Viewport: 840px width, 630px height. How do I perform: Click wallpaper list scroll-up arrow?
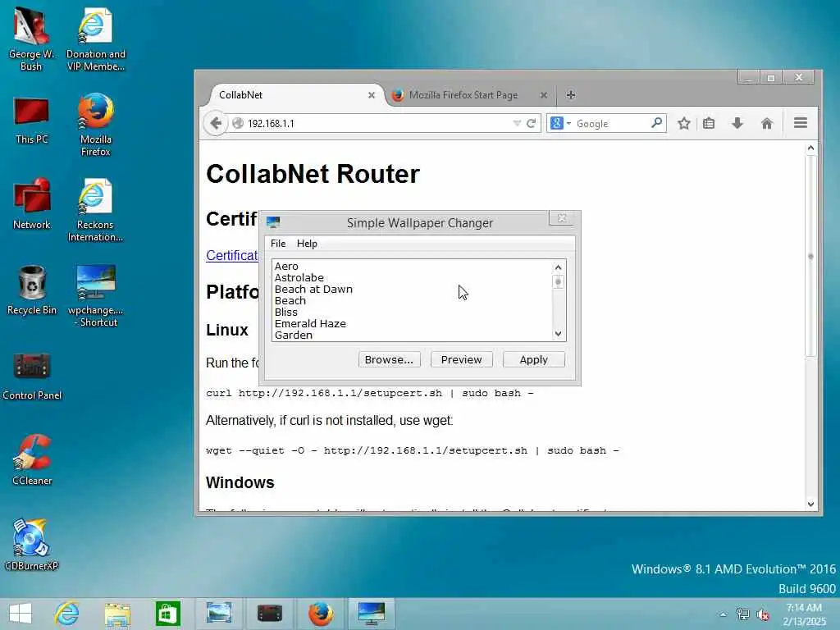(x=558, y=267)
